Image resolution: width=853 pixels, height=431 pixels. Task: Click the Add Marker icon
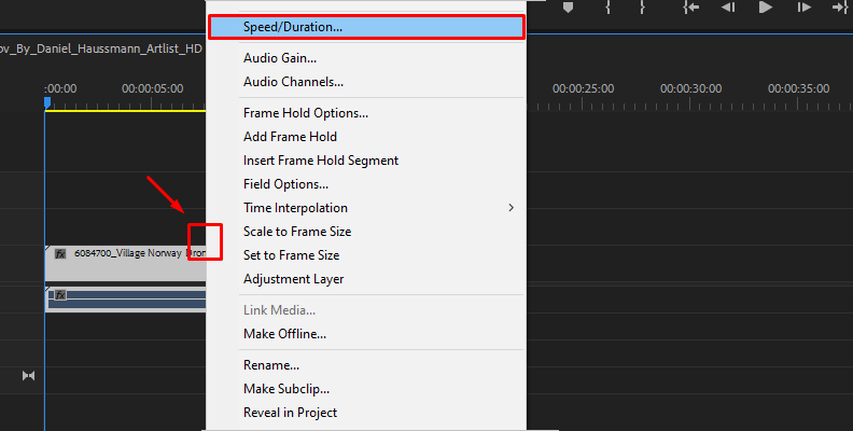pos(568,7)
